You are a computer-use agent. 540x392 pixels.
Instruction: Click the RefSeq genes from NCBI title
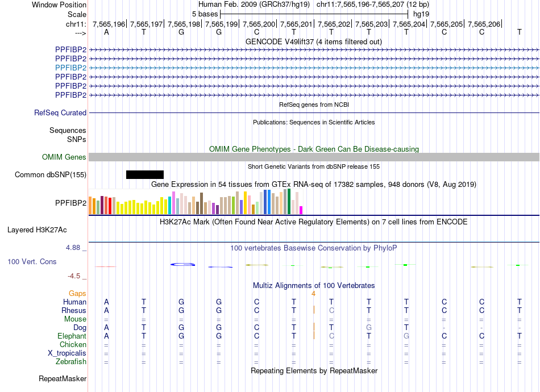click(314, 105)
